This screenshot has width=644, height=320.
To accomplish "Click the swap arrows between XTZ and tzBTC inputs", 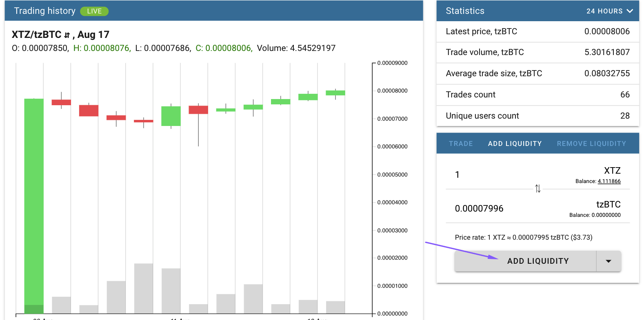I will [538, 188].
